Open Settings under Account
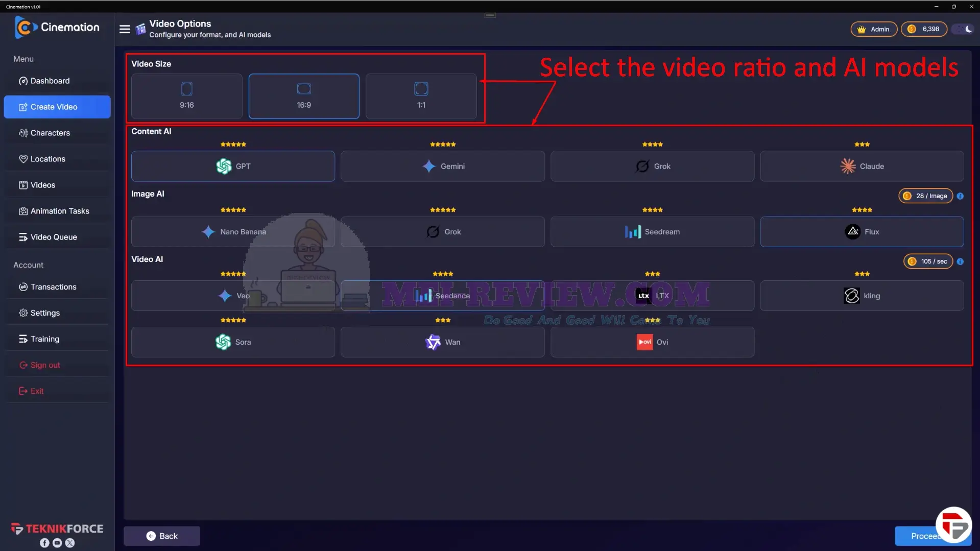The image size is (980, 551). [x=57, y=313]
